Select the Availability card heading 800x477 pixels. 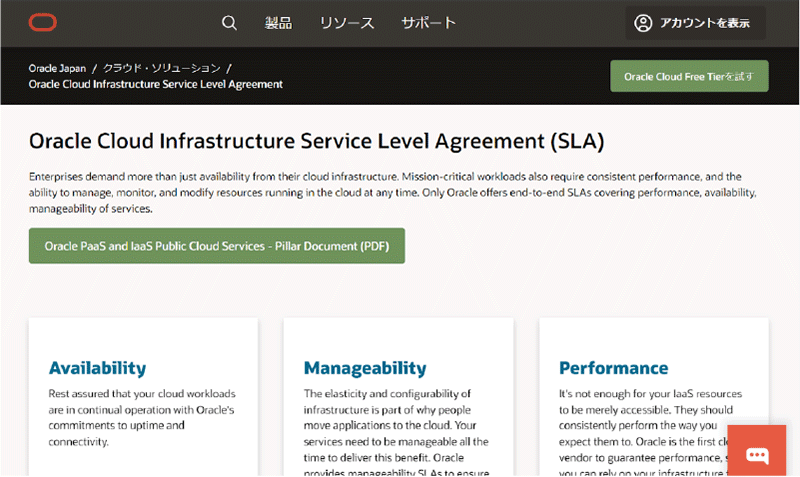pos(97,368)
